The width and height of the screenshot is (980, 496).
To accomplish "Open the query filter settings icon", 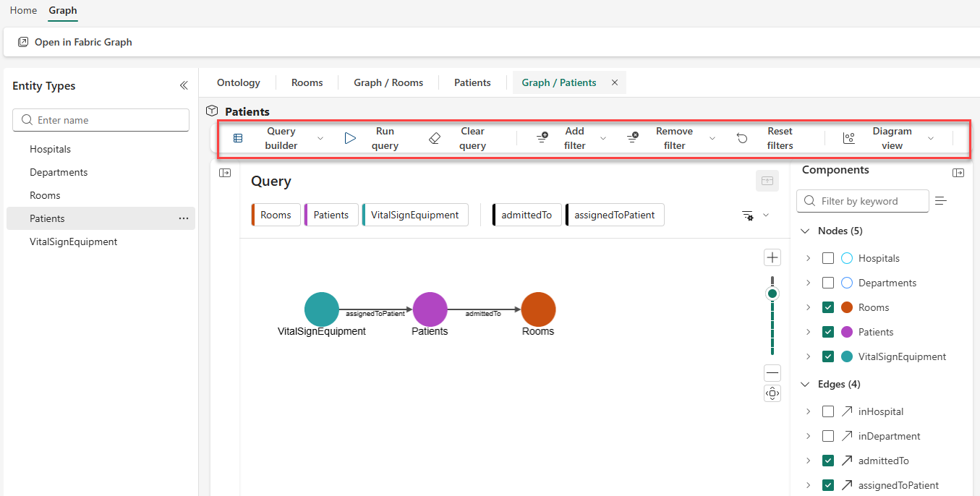I will (x=748, y=215).
